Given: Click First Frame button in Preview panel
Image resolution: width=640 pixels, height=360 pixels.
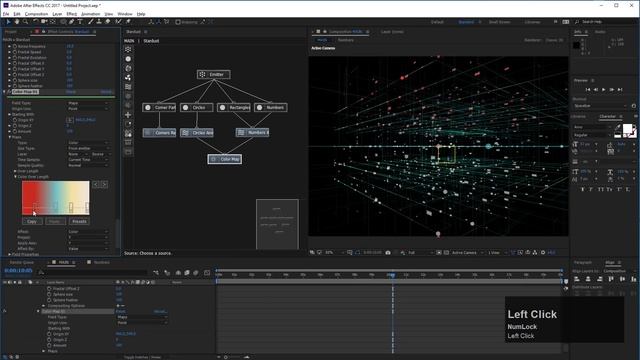Looking at the screenshot, I should (588, 89).
